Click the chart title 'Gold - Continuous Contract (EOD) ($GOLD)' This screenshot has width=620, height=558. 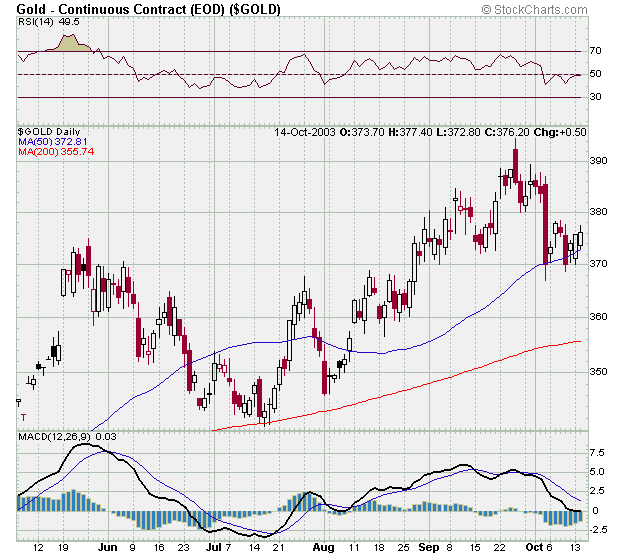click(148, 9)
